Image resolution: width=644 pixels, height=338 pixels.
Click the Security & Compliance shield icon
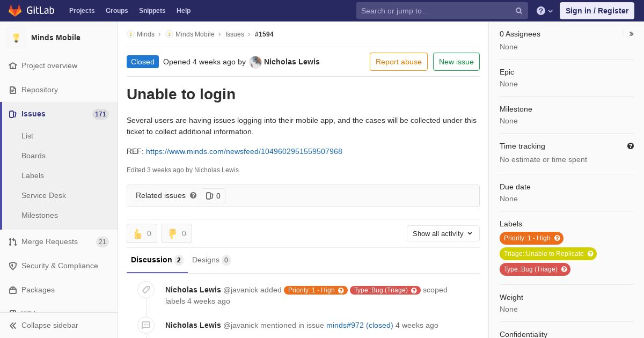point(13,266)
